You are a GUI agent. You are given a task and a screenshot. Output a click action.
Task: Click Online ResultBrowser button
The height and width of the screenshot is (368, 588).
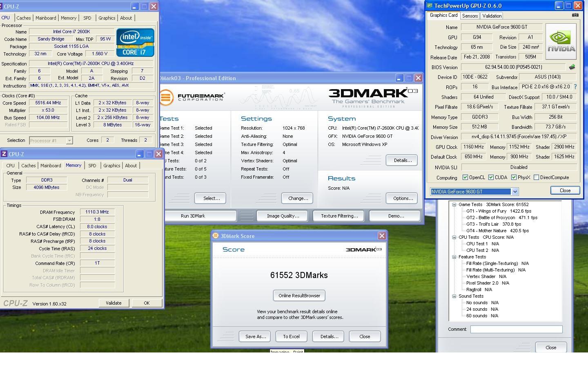(299, 295)
